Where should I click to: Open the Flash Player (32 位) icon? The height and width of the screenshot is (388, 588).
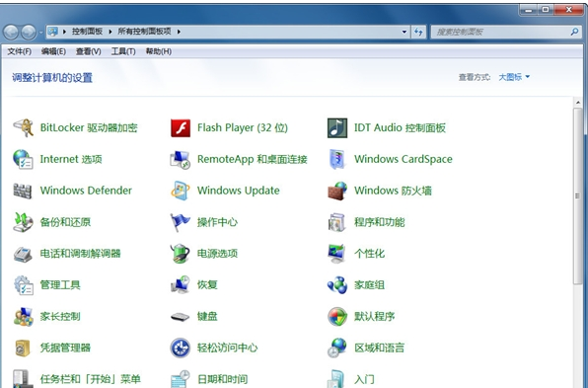click(x=181, y=128)
